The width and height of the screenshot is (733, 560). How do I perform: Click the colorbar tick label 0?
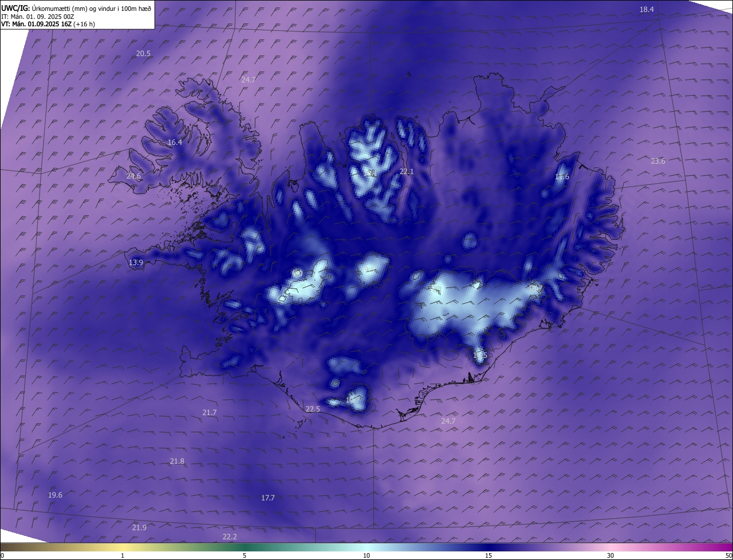[x=2, y=555]
